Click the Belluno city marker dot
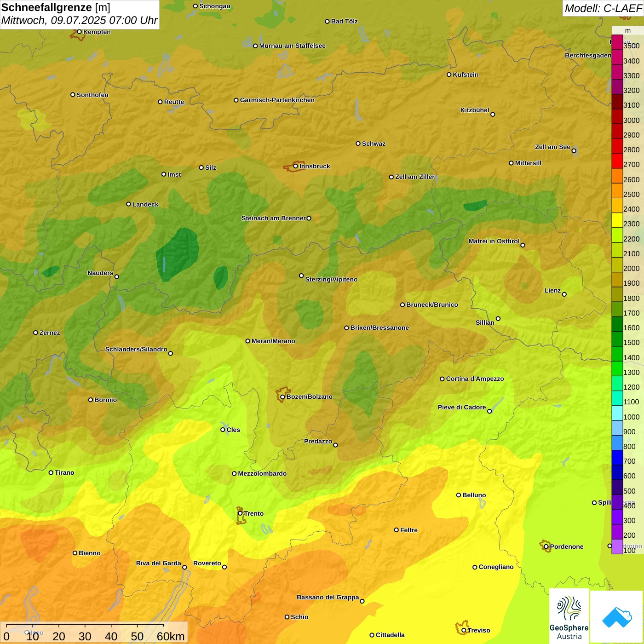Image resolution: width=644 pixels, height=644 pixels. point(459,495)
